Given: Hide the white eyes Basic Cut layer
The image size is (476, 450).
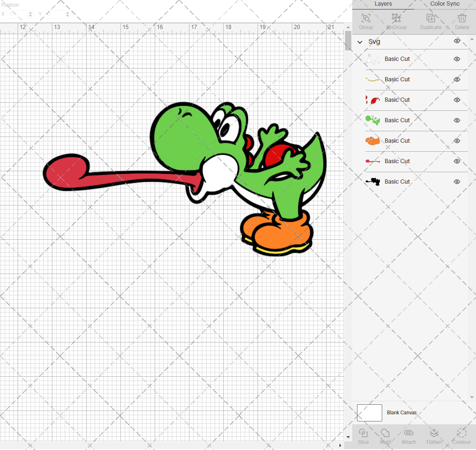Looking at the screenshot, I should click(x=457, y=59).
